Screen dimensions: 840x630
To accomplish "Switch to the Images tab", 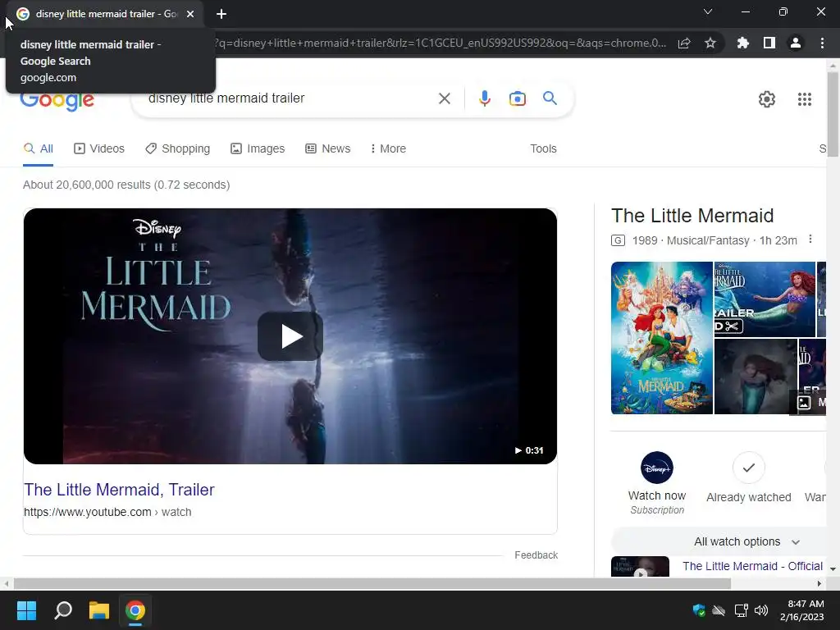I will click(x=258, y=148).
